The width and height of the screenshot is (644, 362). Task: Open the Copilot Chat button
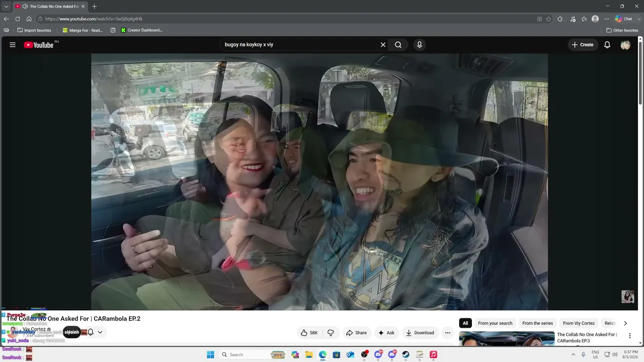(624, 19)
